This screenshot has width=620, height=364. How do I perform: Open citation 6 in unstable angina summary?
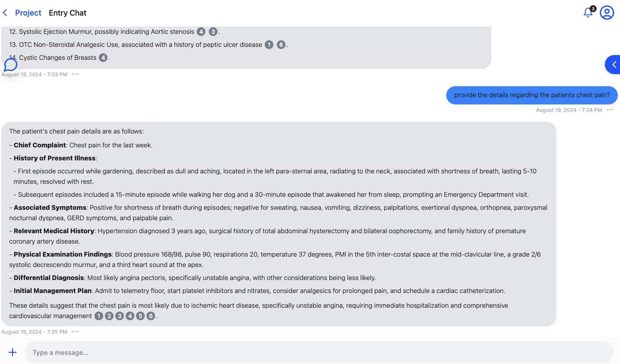[x=151, y=316]
